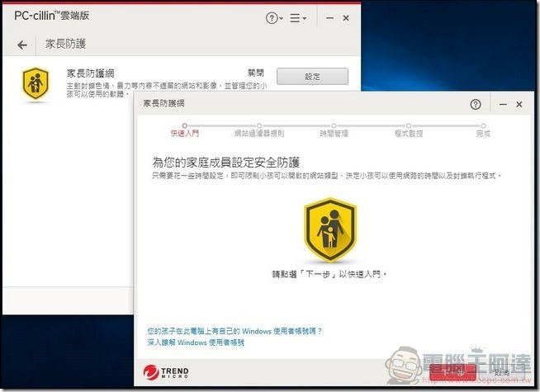Click the 家長防護網 heading in main window
The height and width of the screenshot is (392, 540).
click(x=90, y=73)
